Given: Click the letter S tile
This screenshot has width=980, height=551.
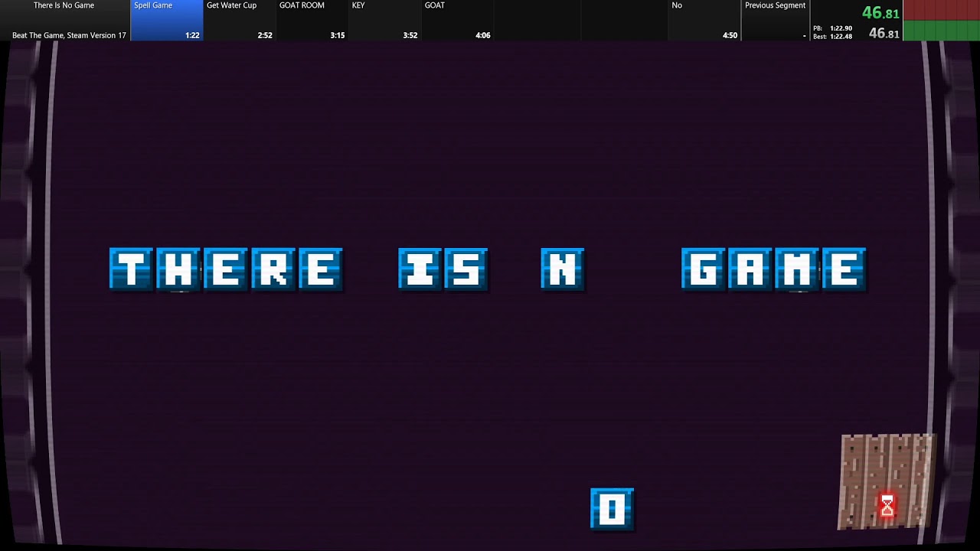Looking at the screenshot, I should (x=465, y=269).
